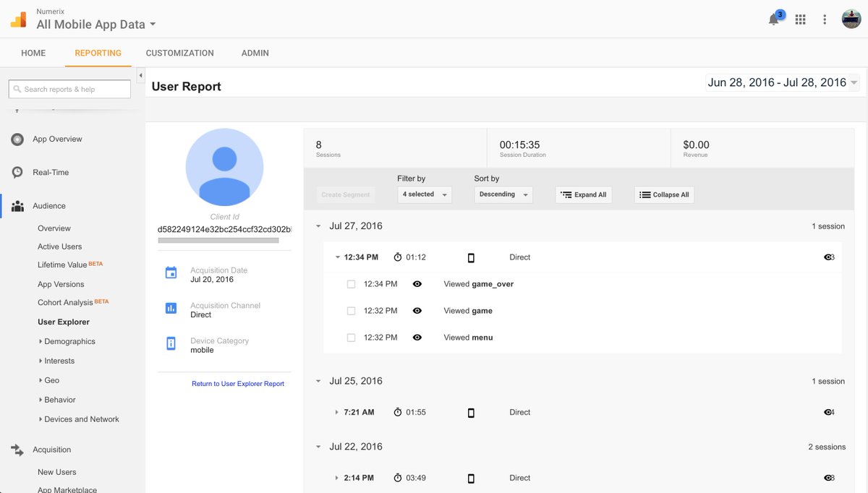Click the Real-Time sidebar icon
This screenshot has width=868, height=493.
(17, 173)
